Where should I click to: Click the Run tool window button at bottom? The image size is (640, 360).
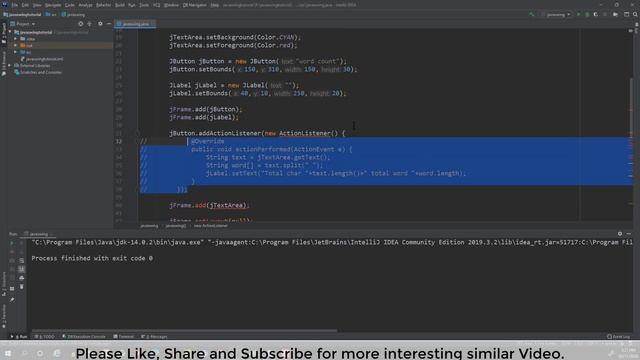click(x=19, y=336)
